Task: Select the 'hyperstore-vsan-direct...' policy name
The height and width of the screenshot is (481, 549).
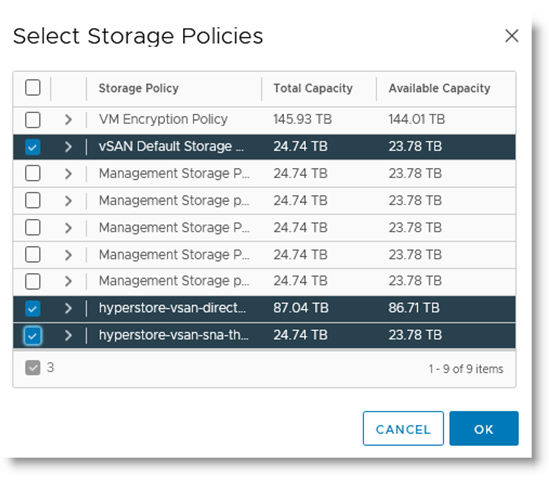Action: [172, 308]
